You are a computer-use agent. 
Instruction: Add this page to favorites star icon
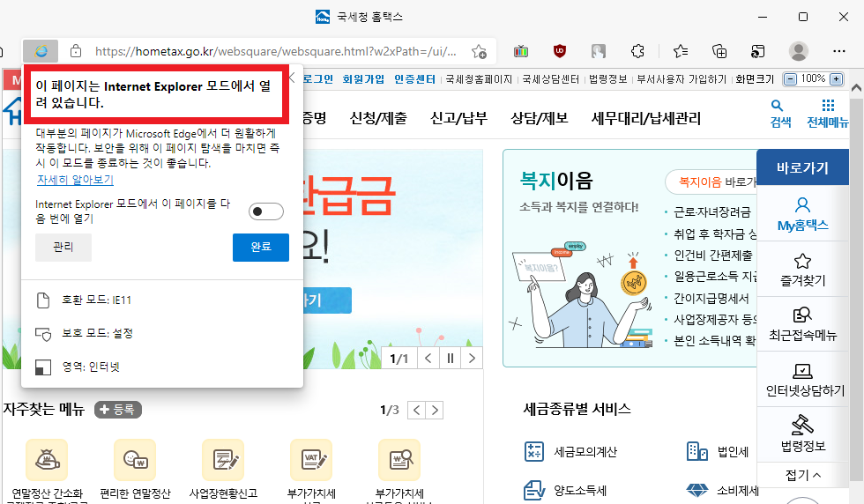(x=479, y=51)
